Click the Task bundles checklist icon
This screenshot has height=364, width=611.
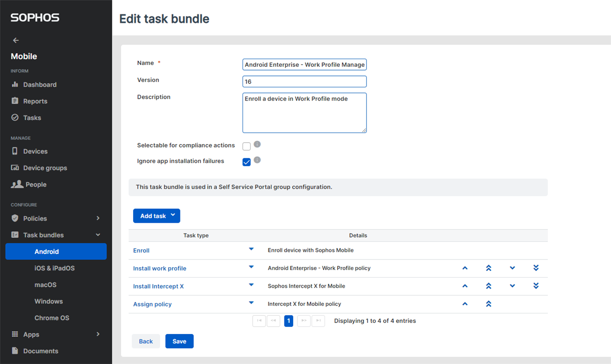pos(15,235)
